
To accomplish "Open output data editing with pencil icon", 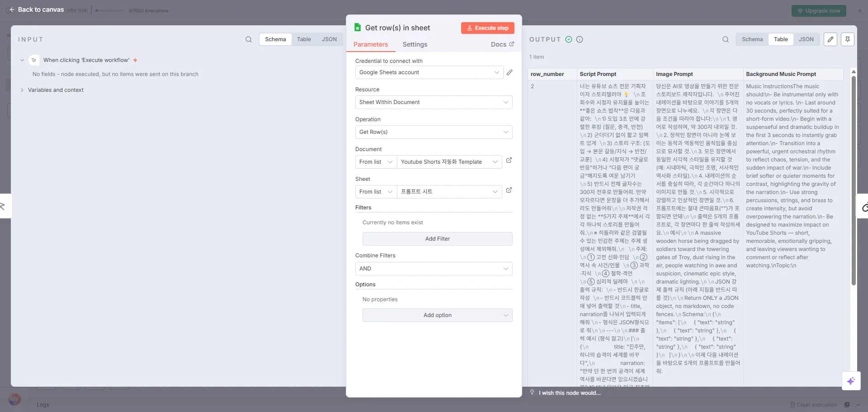I will (830, 39).
